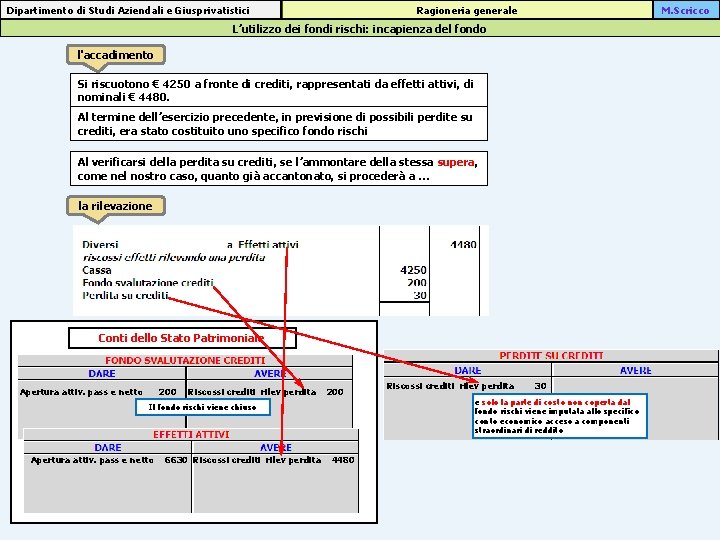
Task: Click the DARE column header of Effetti attivi
Action: tap(108, 447)
